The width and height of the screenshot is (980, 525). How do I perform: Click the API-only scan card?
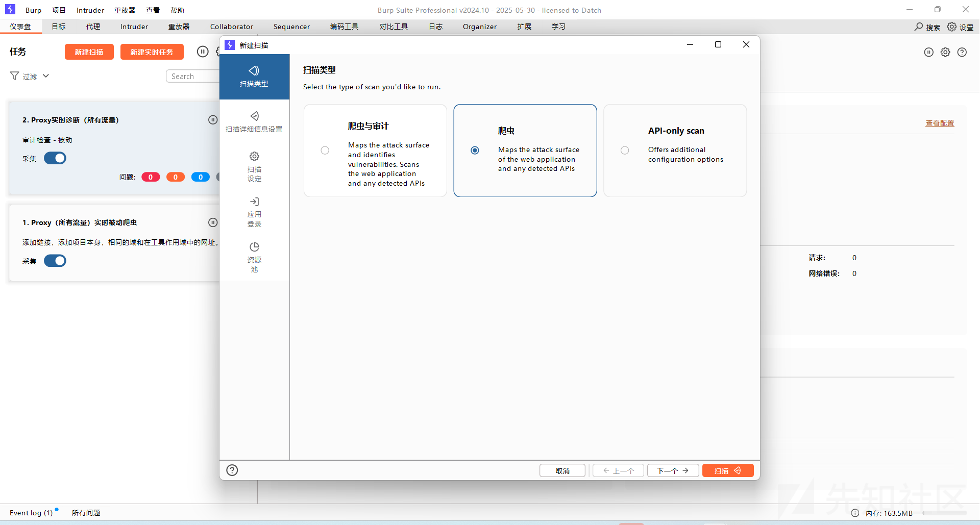[x=675, y=151]
